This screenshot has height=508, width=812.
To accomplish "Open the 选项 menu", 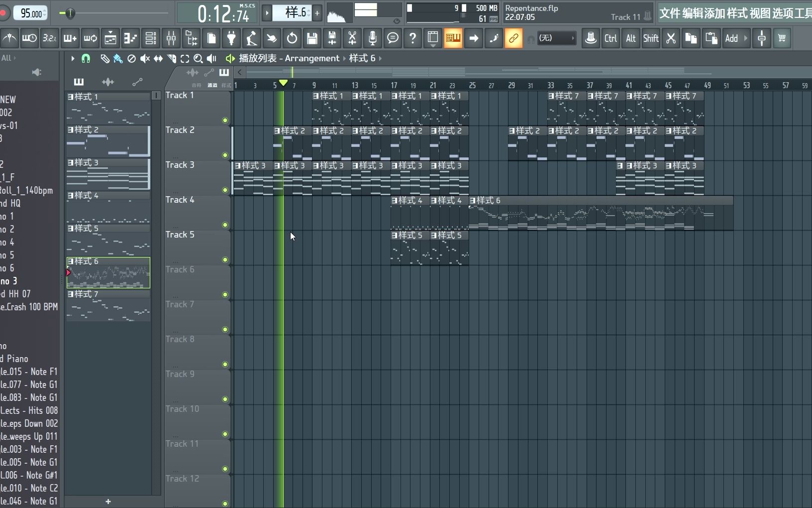I will pyautogui.click(x=782, y=13).
